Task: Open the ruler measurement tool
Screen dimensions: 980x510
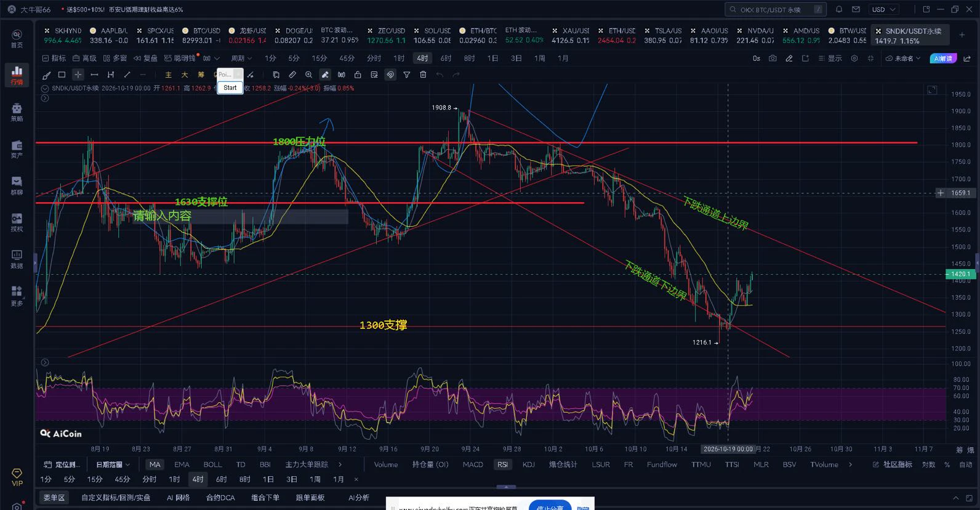Action: (292, 75)
